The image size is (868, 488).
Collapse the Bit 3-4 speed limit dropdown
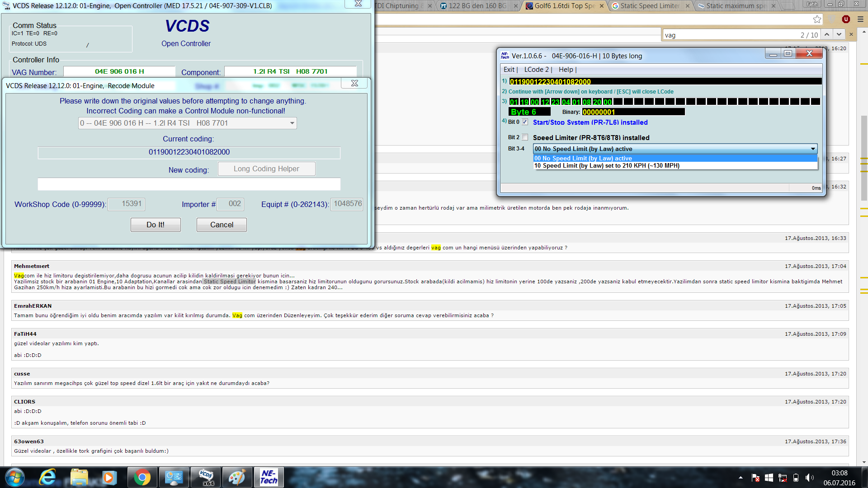tap(812, 149)
